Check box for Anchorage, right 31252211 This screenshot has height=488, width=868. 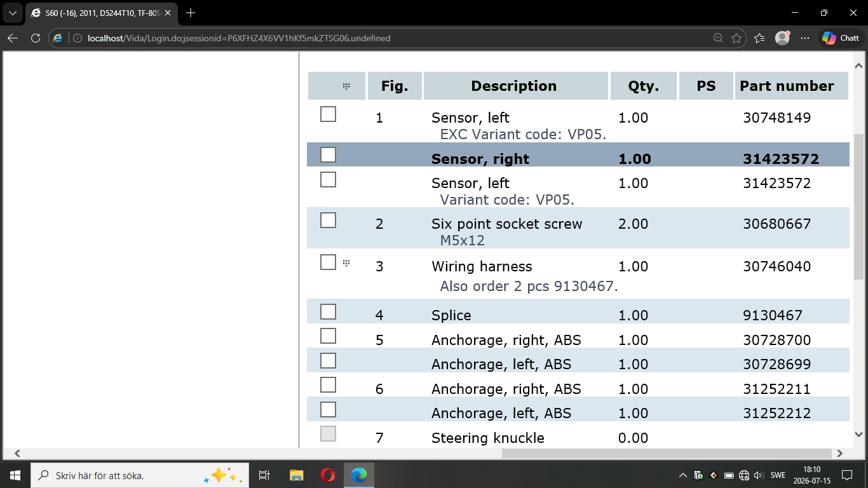point(328,385)
